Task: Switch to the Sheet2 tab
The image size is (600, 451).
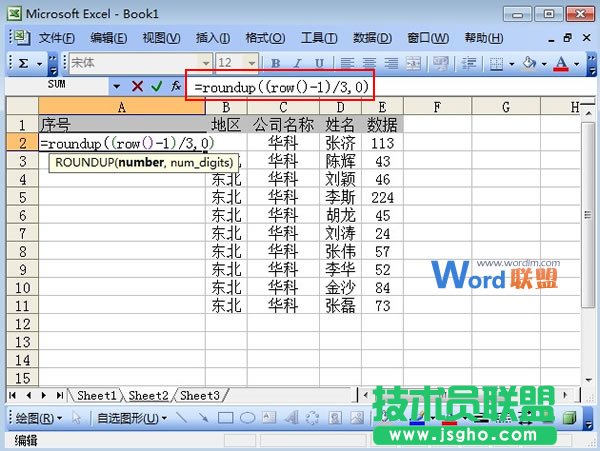Action: click(x=148, y=396)
